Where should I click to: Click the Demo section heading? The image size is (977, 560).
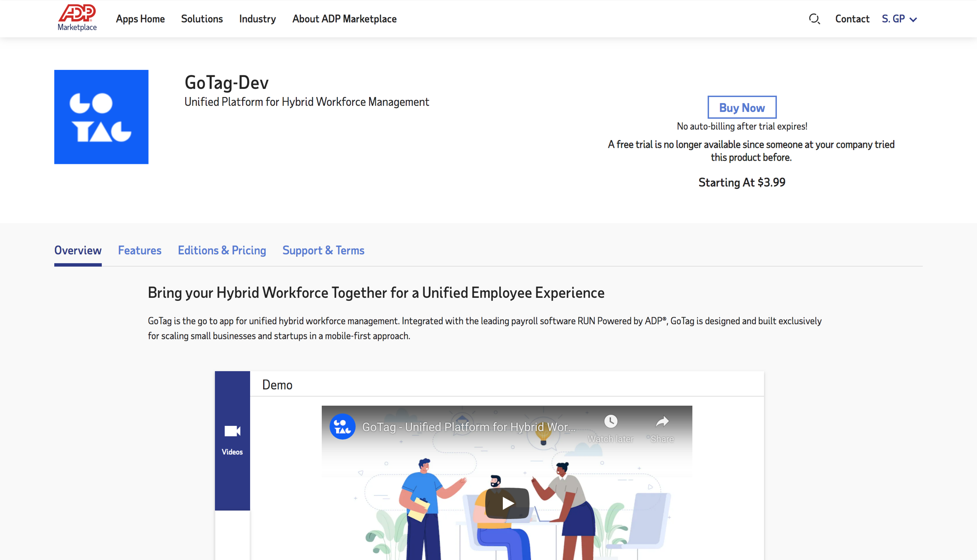pos(277,385)
